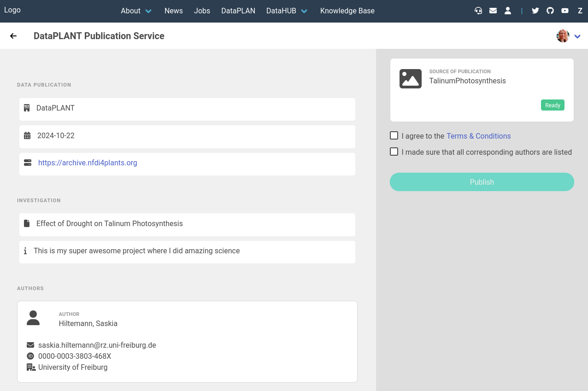This screenshot has height=391, width=588.
Task: Click the "I made sure that all corresponding authors are listed" label
Action: click(487, 152)
